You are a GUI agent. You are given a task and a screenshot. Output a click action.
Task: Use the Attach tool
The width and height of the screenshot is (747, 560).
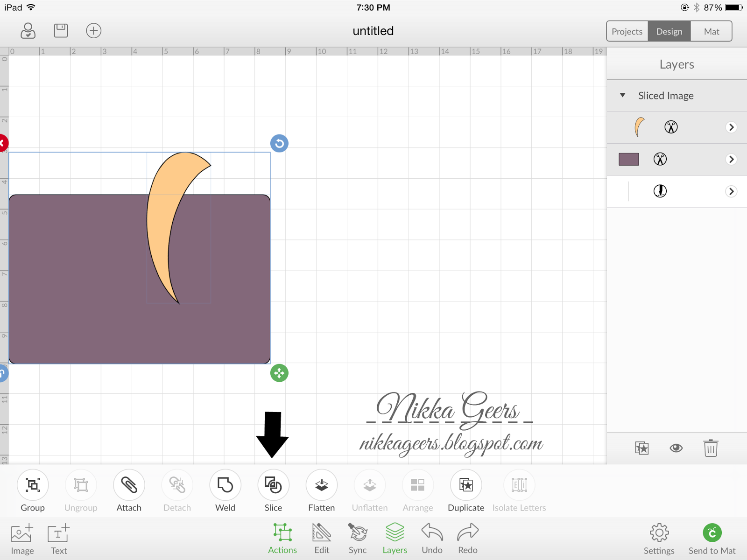129,485
